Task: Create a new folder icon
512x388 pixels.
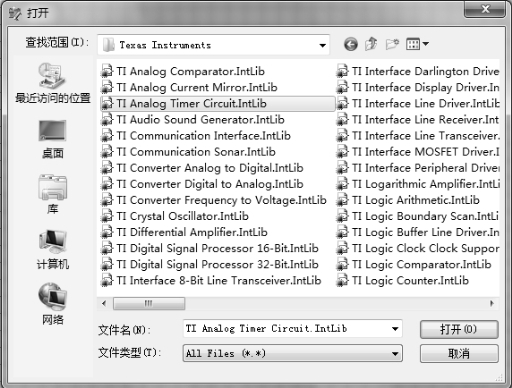Action: point(392,44)
